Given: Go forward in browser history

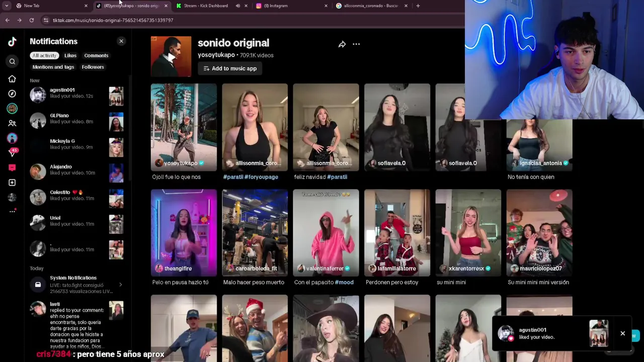Looking at the screenshot, I should pyautogui.click(x=19, y=20).
